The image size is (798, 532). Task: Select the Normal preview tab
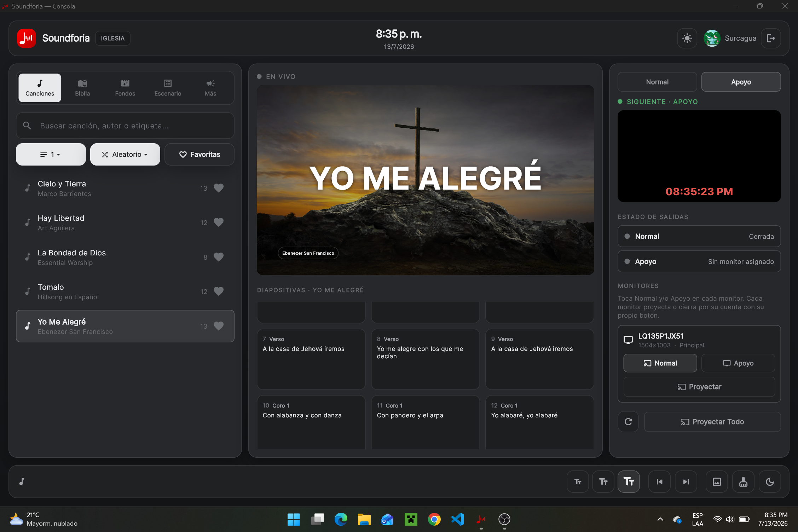[657, 82]
